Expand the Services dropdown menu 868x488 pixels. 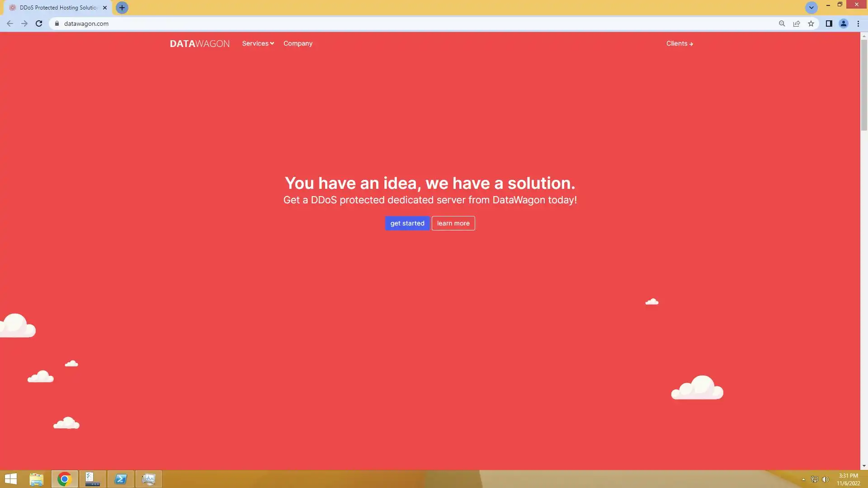tap(258, 43)
